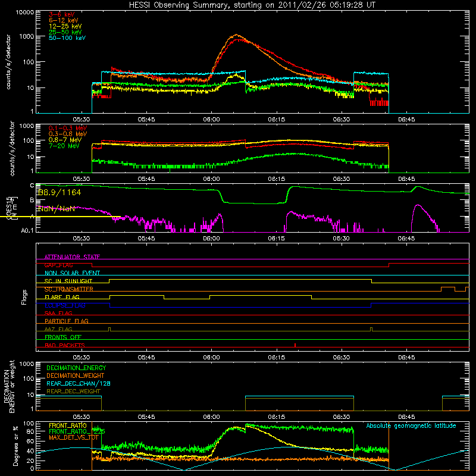Click the NaN/NaN annotation in GOES panel

[x=56, y=209]
